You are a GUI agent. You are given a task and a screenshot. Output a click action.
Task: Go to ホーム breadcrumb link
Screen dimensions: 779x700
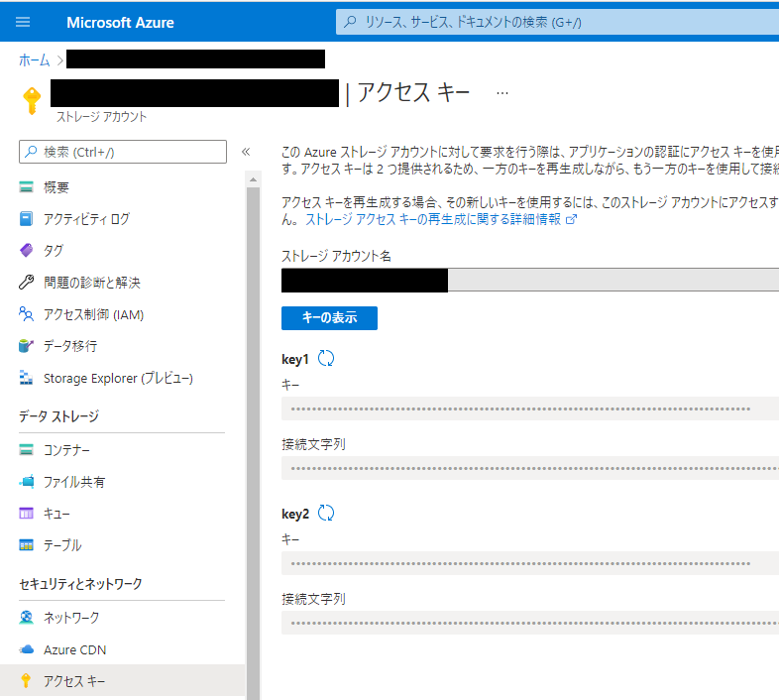pos(35,60)
